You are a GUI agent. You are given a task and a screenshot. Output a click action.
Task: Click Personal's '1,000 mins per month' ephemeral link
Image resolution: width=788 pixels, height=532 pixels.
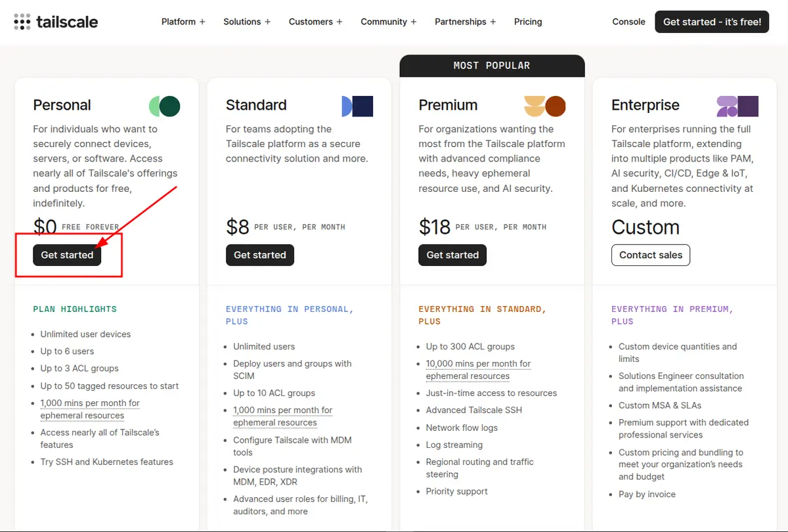[90, 409]
